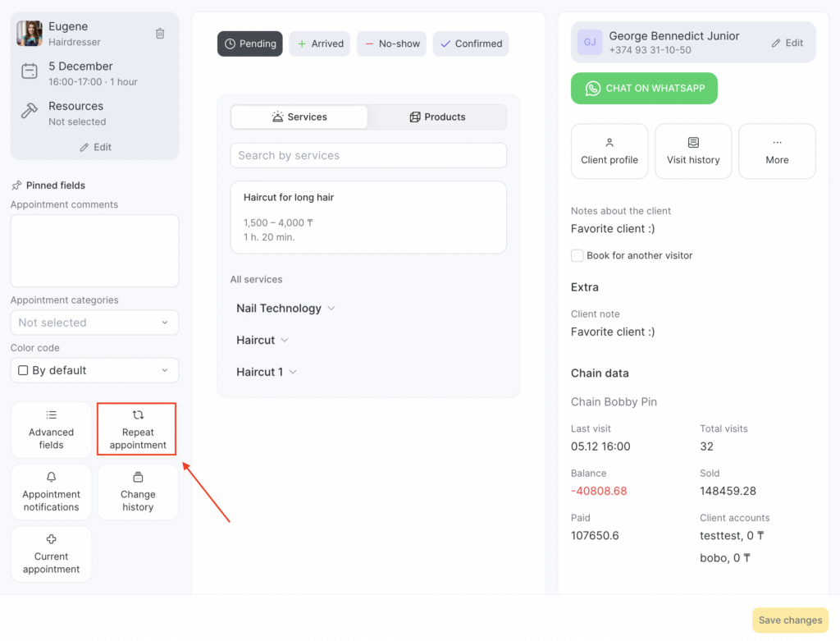The image size is (840, 641).
Task: Expand Nail Technology service group
Action: click(x=285, y=309)
